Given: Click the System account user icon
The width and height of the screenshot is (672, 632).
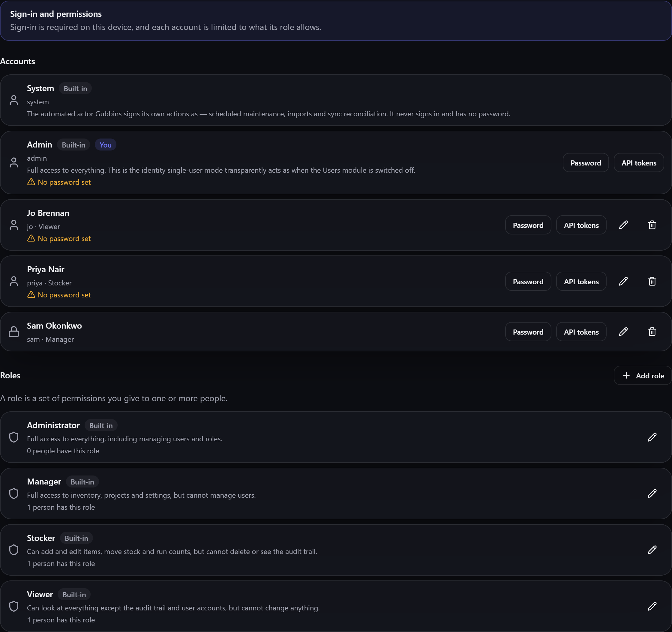Looking at the screenshot, I should (14, 100).
